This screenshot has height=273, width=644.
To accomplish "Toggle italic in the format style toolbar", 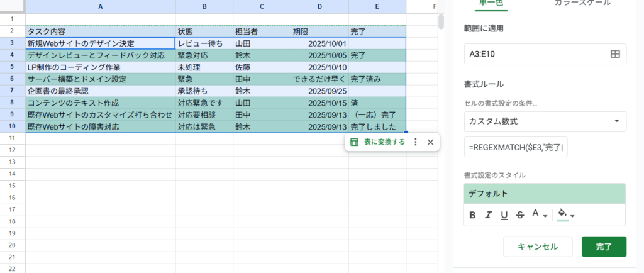I will (489, 215).
